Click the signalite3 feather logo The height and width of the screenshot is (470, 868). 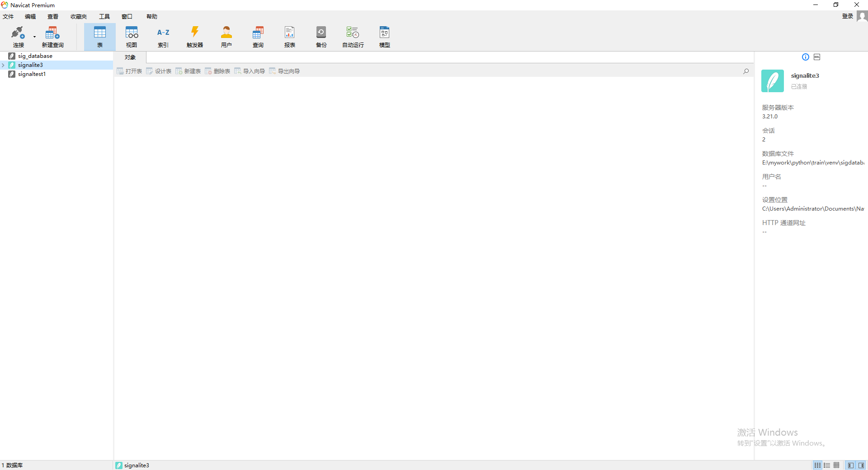(773, 81)
